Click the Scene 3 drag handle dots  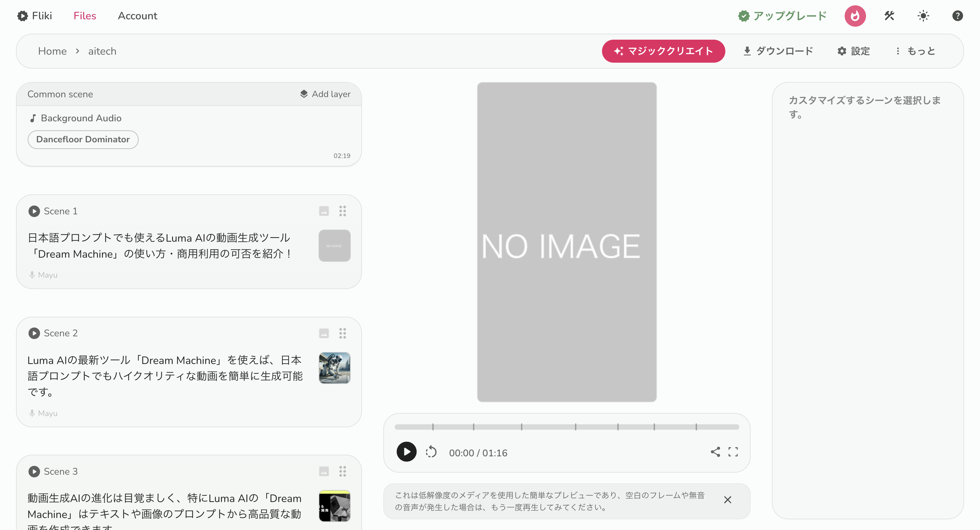tap(342, 471)
